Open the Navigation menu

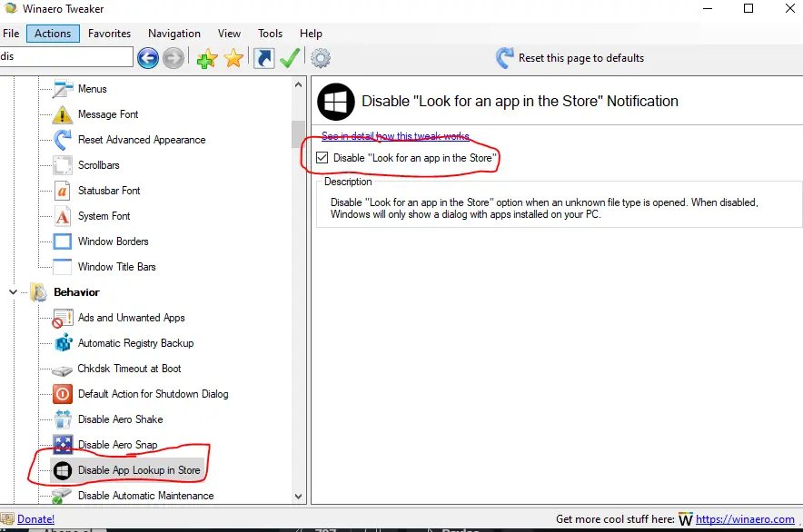(x=174, y=34)
